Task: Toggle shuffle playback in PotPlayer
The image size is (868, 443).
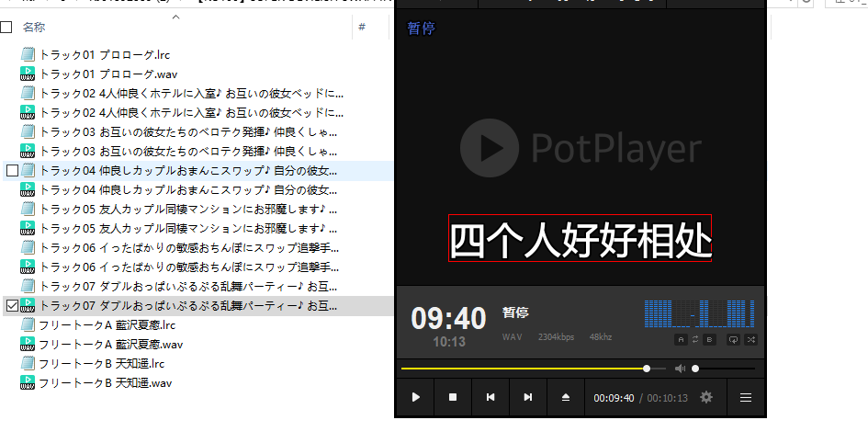Action: click(x=750, y=339)
